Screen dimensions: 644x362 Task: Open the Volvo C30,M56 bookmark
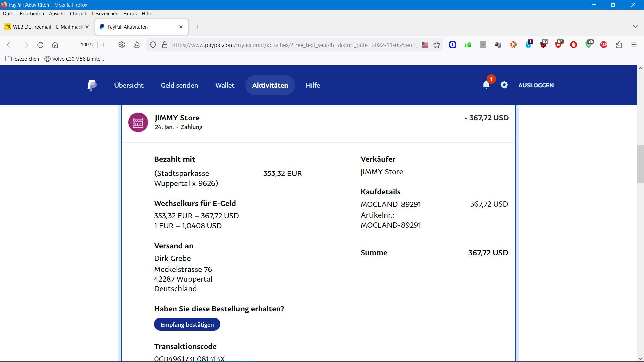tap(74, 59)
